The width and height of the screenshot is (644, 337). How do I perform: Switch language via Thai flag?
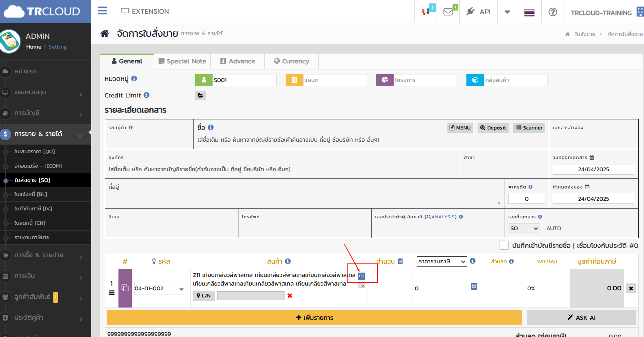click(529, 13)
